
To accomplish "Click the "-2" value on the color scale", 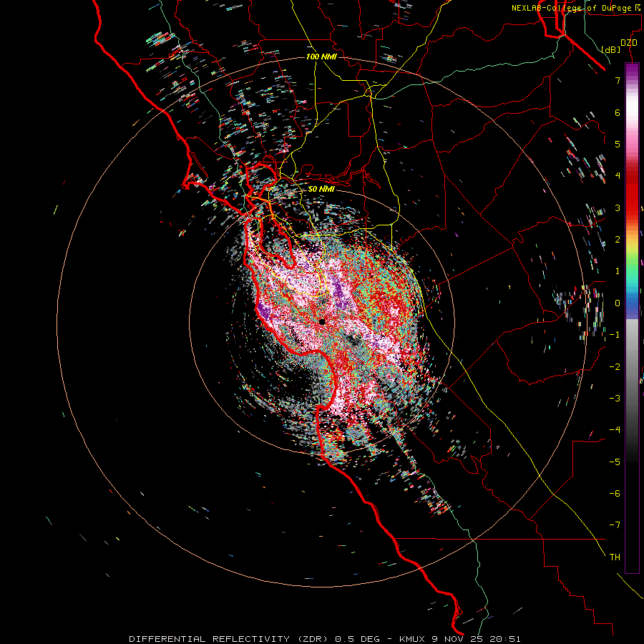I will point(615,366).
